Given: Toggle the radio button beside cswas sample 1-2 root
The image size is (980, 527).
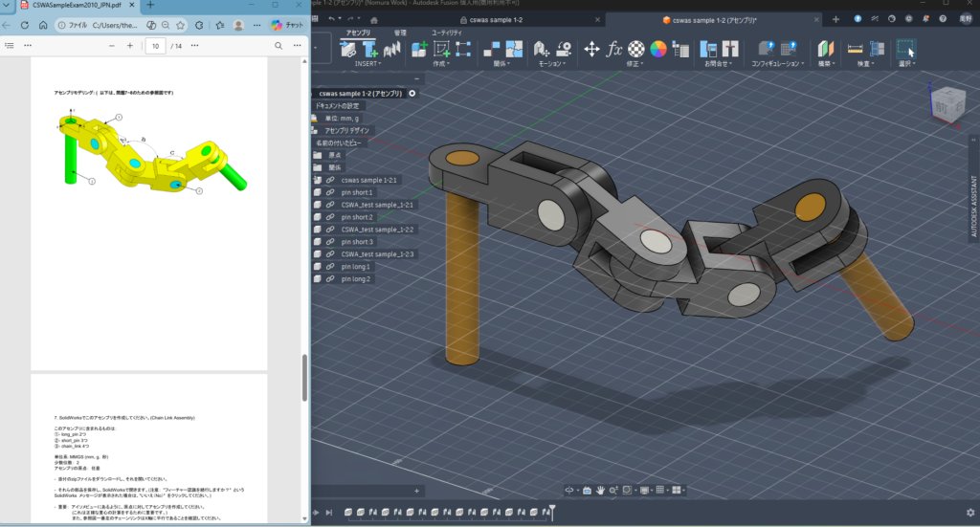Looking at the screenshot, I should 412,94.
